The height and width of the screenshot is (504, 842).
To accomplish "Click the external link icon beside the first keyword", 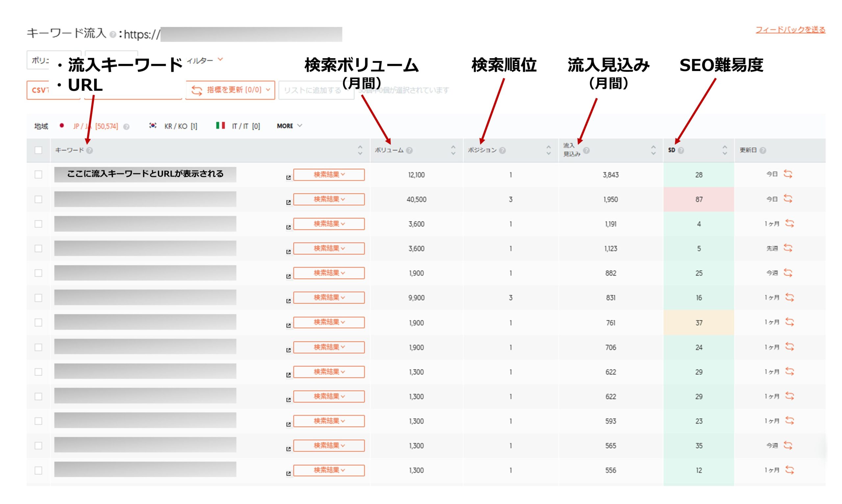I will coord(288,177).
